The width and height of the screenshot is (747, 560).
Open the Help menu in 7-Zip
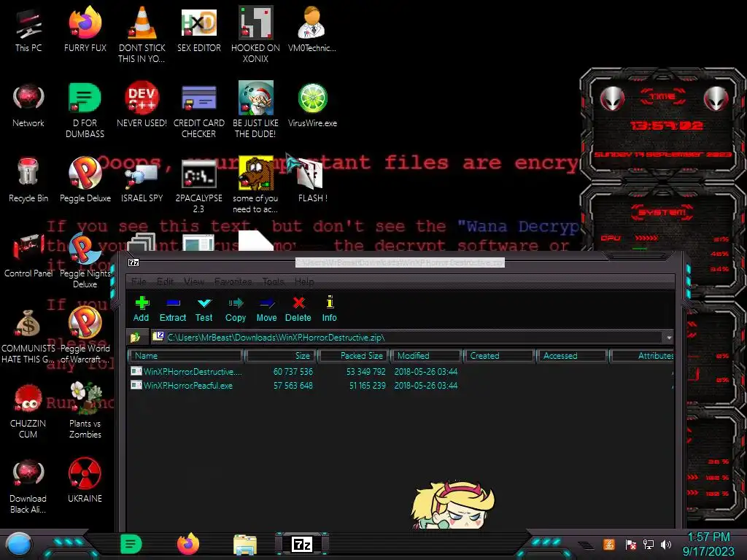[304, 281]
